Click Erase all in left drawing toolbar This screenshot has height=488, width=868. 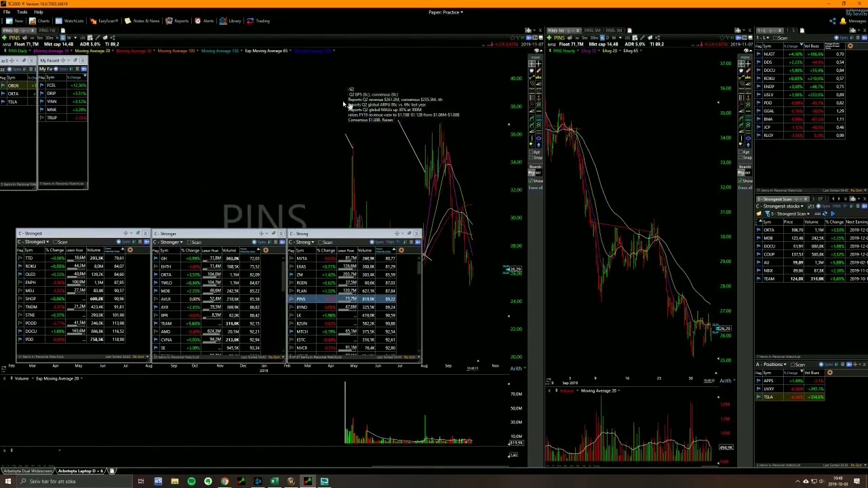tap(535, 188)
